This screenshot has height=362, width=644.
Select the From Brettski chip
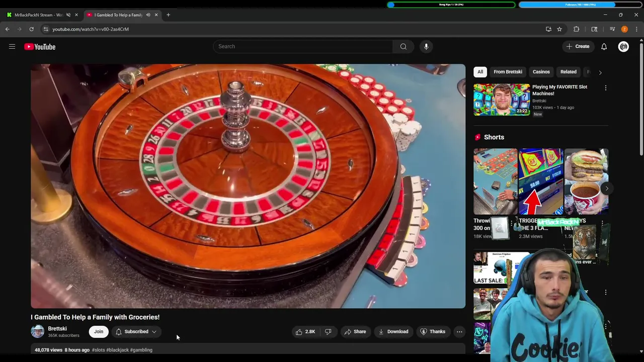[508, 72]
